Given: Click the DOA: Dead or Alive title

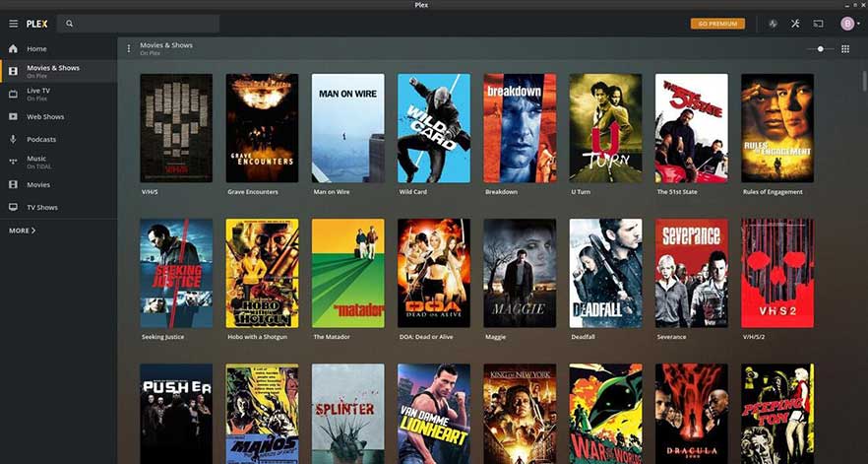Looking at the screenshot, I should click(427, 337).
